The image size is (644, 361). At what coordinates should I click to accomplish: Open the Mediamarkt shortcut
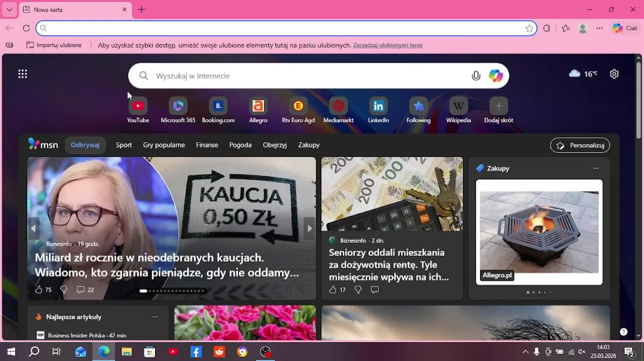(x=339, y=110)
